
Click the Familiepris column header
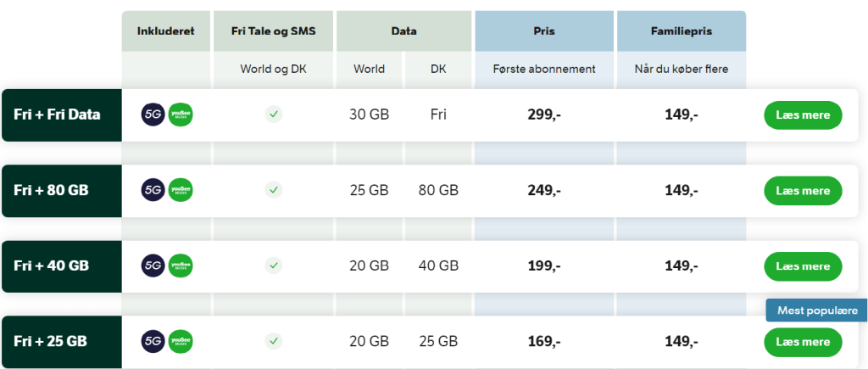[x=681, y=31]
